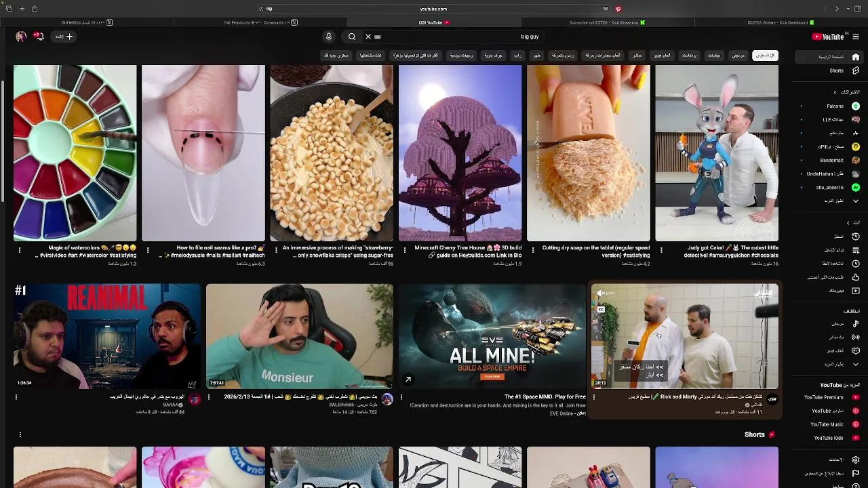Open Your videos icon in the sidebar
868x488 pixels.
856,291
